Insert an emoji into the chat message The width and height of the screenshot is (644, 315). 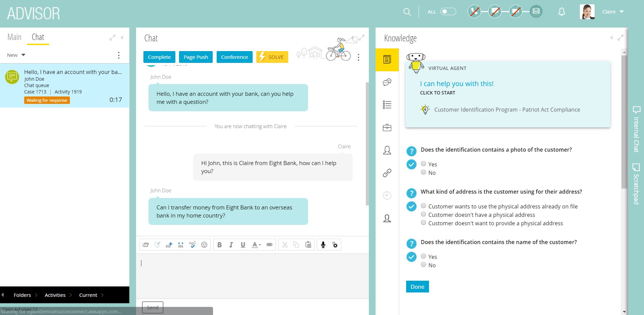click(204, 245)
